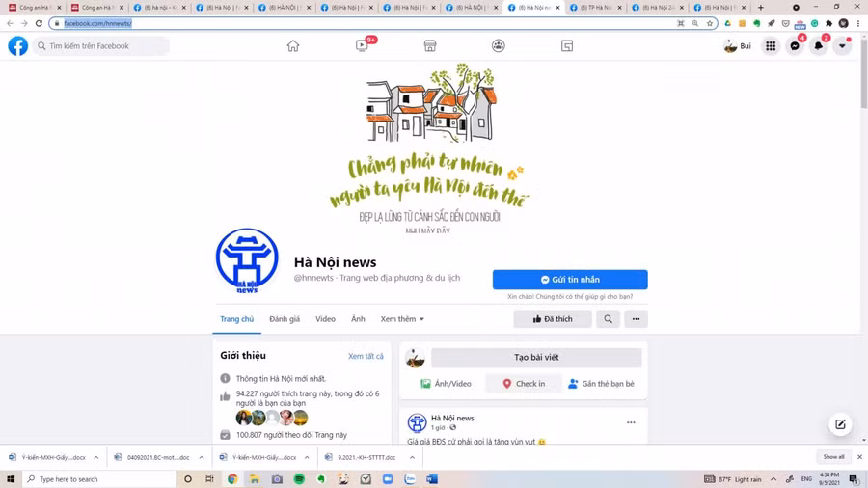This screenshot has height=488, width=868.
Task: Go back with the browser back arrow
Action: point(10,23)
